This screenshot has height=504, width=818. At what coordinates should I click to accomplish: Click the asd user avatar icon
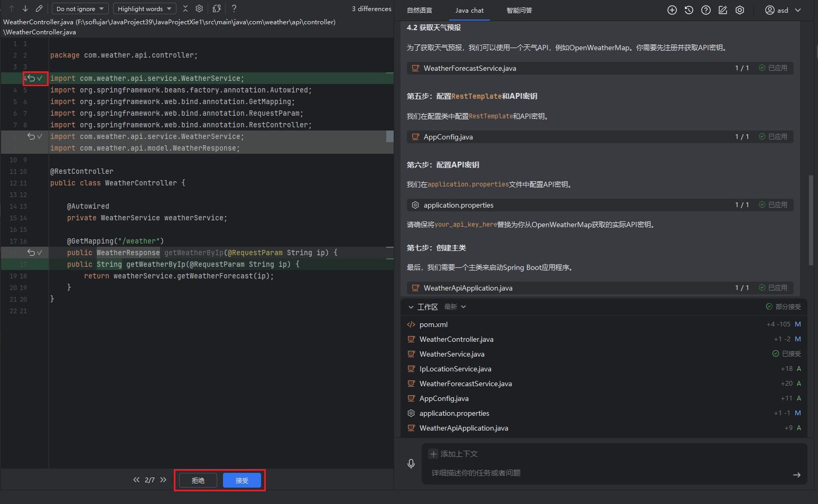[770, 10]
